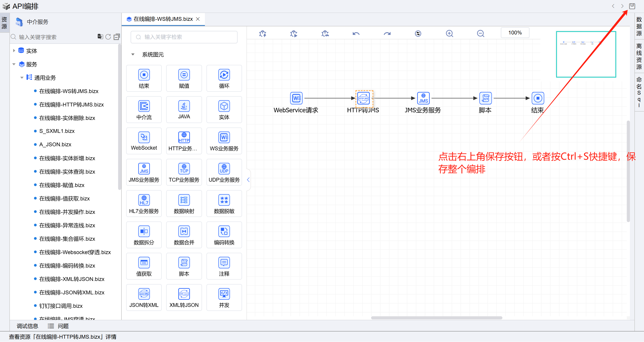Collapse all tree nodes icon

pyautogui.click(x=117, y=37)
